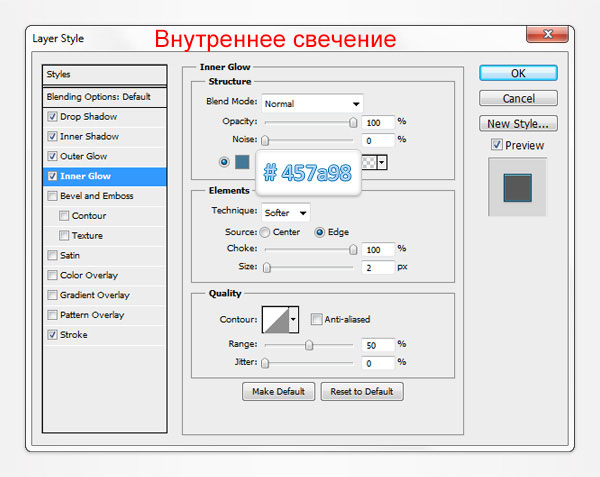Click the Make Default button
600x477 pixels.
coord(279,391)
